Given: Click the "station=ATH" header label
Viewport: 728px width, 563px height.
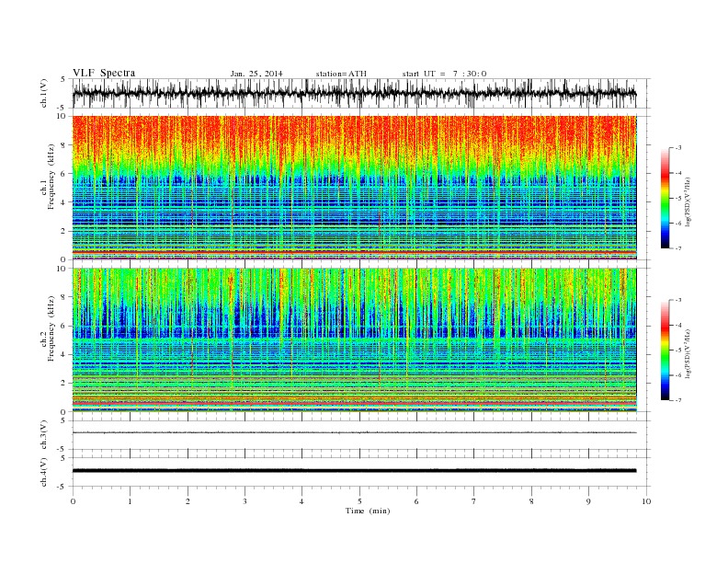Looking at the screenshot, I should (341, 74).
